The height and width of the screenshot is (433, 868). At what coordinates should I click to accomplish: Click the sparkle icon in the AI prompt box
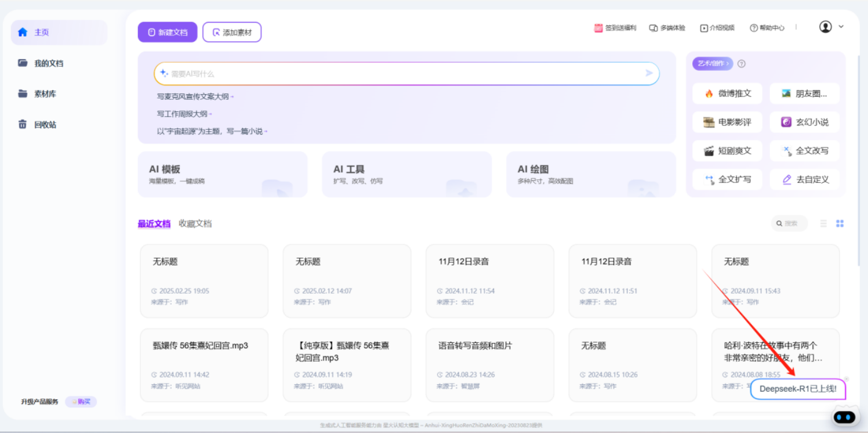(164, 73)
